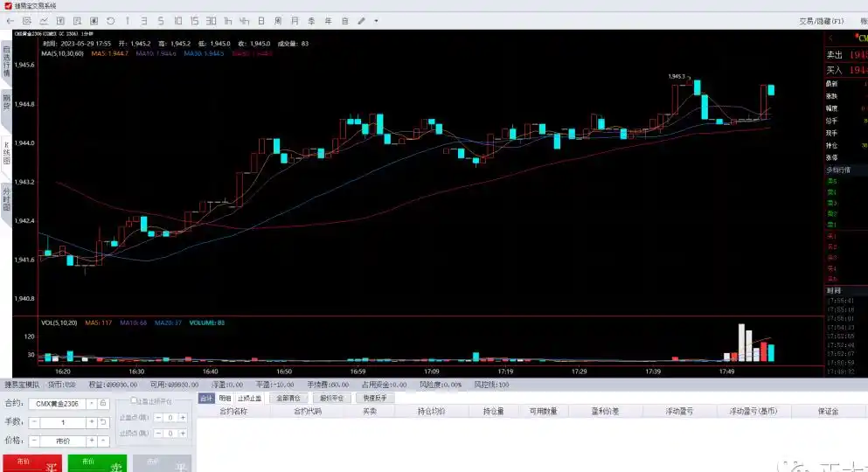
Task: Click the 买入 quote row in side panel
Action: tap(846, 70)
